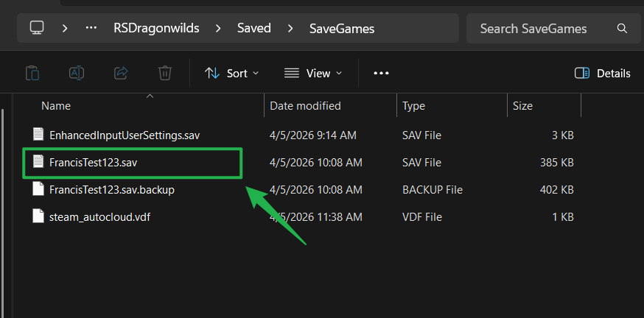
Task: Sort files by the Name column header
Action: (56, 106)
